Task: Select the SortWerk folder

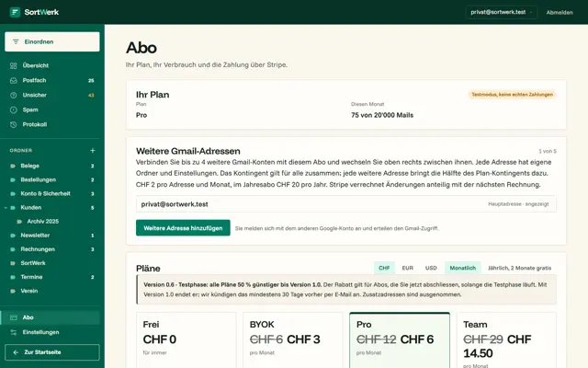Action: point(52,263)
